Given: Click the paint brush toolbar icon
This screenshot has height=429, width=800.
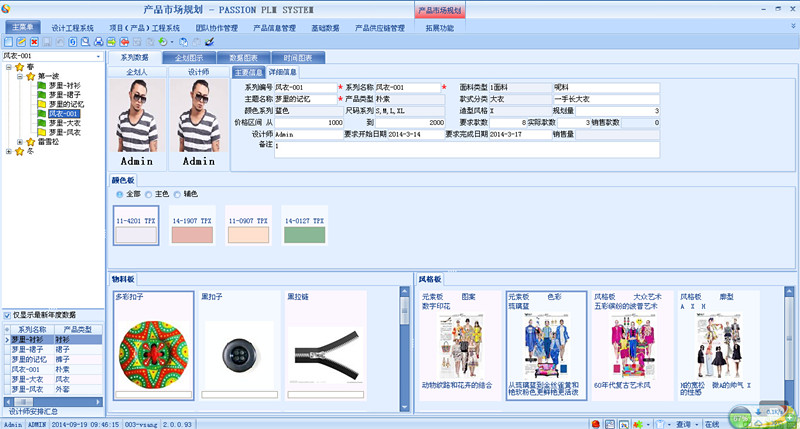Looking at the screenshot, I should click(209, 42).
